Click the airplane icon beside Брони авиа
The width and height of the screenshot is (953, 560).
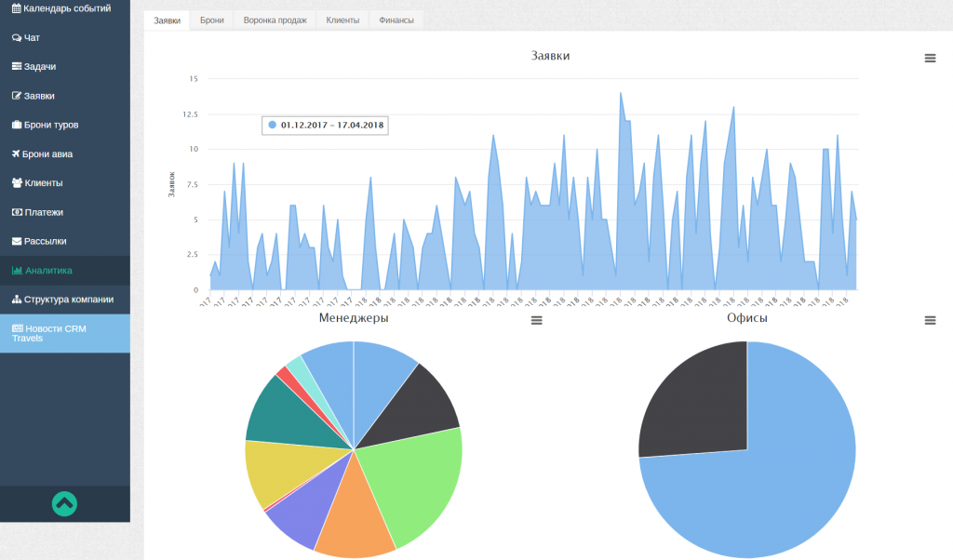(x=16, y=153)
